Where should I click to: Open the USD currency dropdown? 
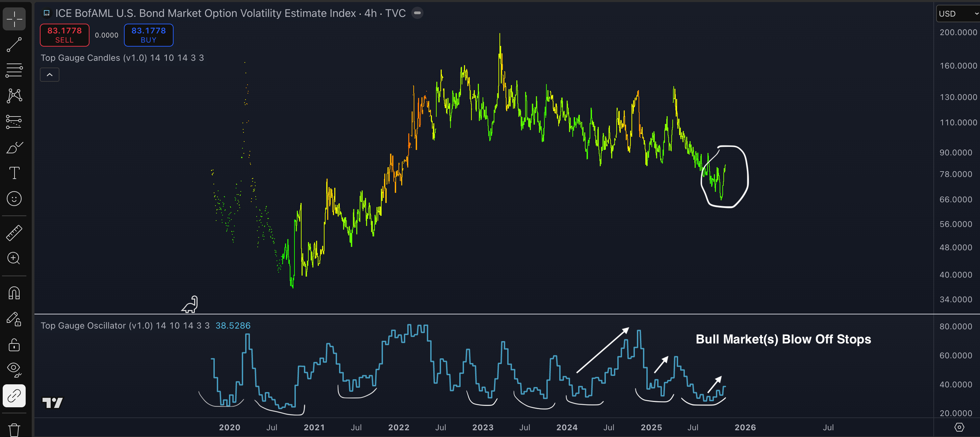(958, 14)
